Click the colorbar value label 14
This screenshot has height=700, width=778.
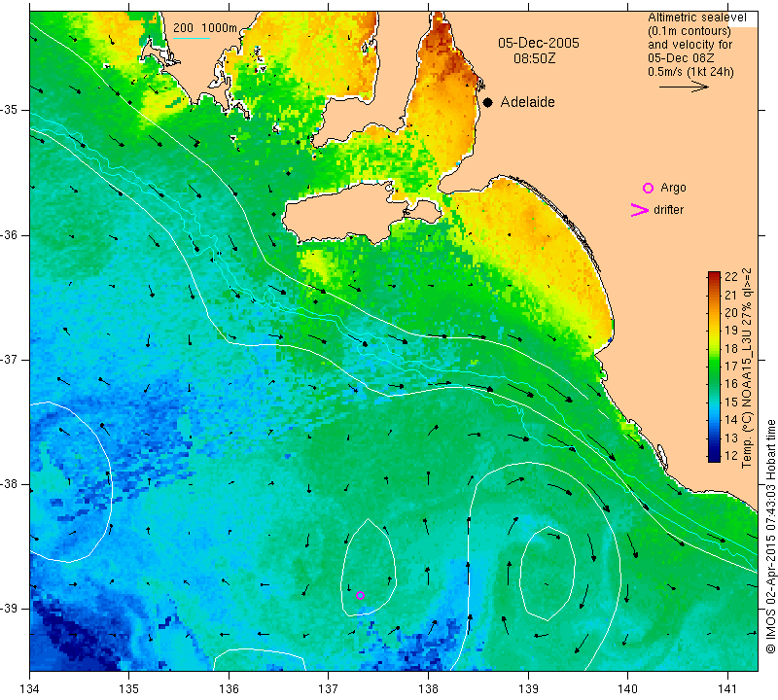point(731,420)
